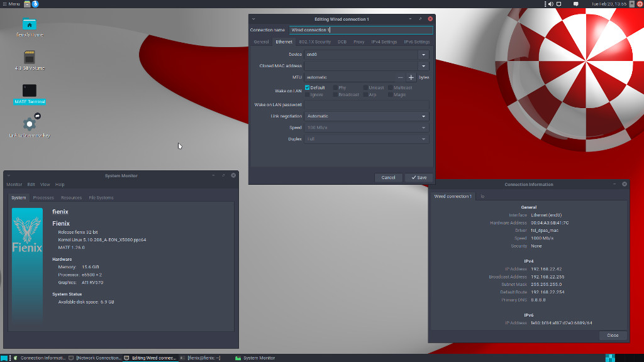Open the notifications chat bubble icon

click(576, 4)
